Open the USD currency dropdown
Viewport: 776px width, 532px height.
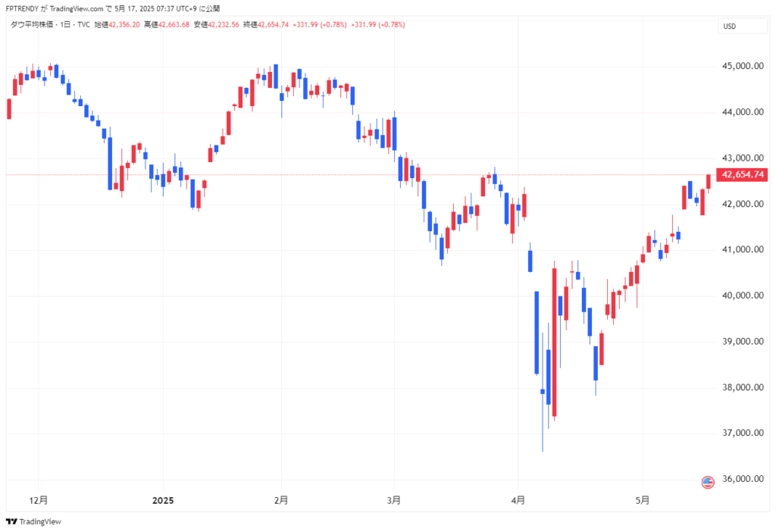tap(730, 27)
